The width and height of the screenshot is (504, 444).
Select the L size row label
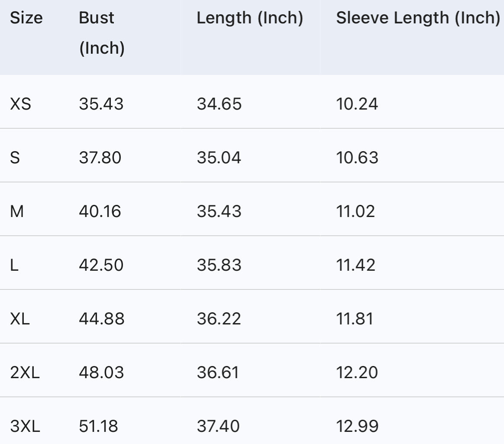14,265
